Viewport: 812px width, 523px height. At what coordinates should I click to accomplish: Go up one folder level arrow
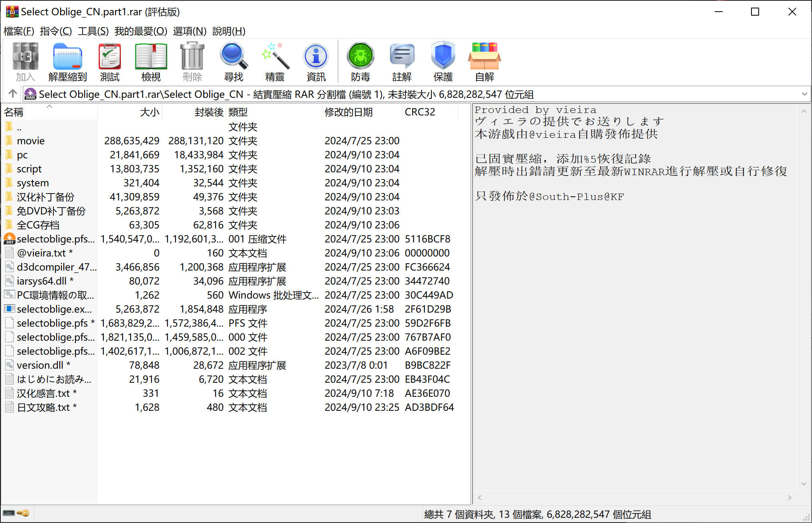pyautogui.click(x=12, y=94)
